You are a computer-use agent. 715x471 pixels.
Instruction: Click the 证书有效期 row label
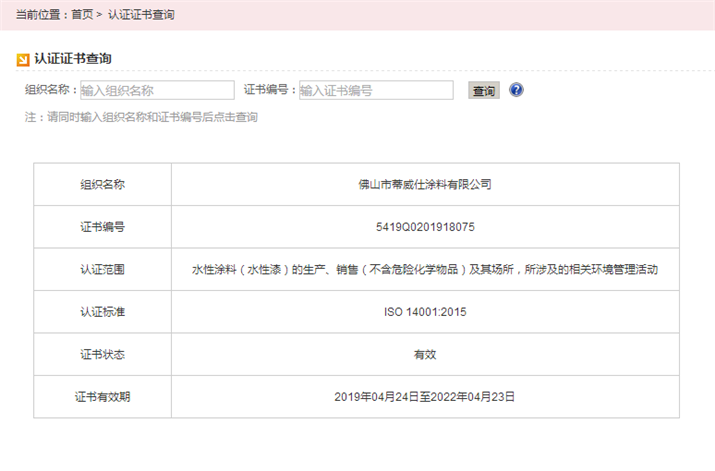coord(103,397)
